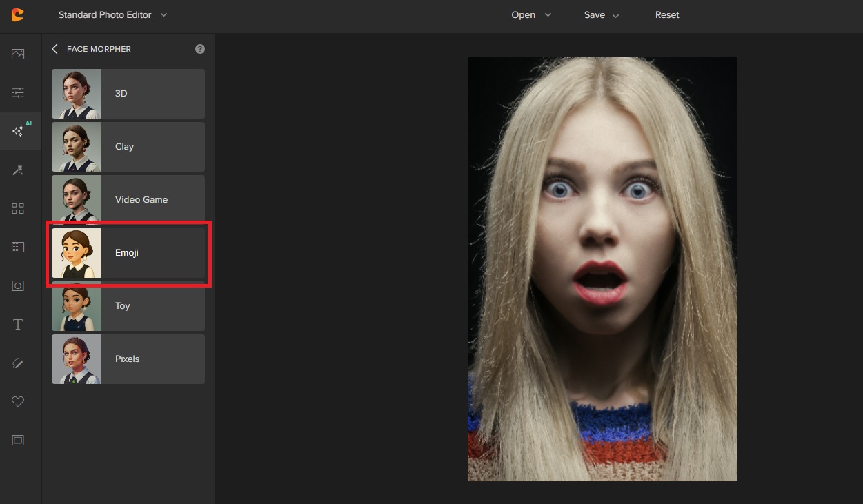
Task: Pick the Pixels face morph style
Action: [x=128, y=359]
